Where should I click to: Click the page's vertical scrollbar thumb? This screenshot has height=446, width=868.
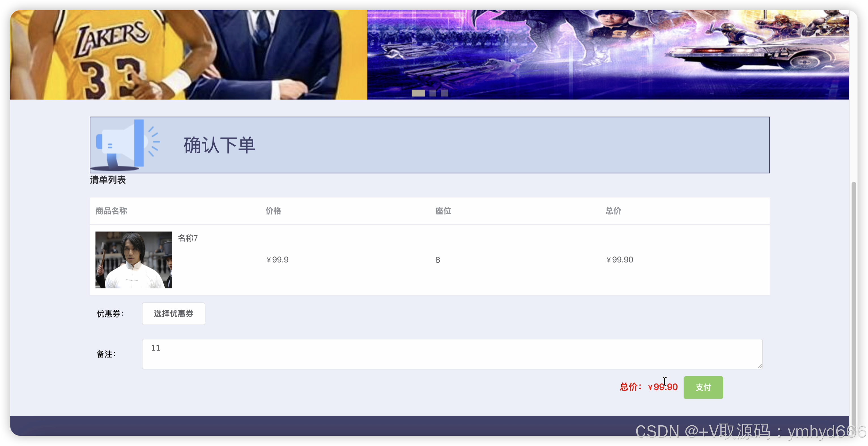tap(853, 303)
